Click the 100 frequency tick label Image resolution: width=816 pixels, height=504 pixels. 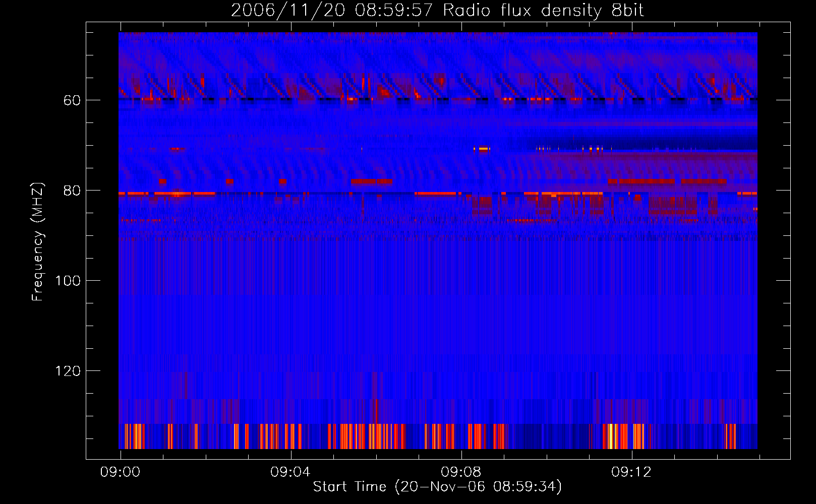(x=68, y=281)
